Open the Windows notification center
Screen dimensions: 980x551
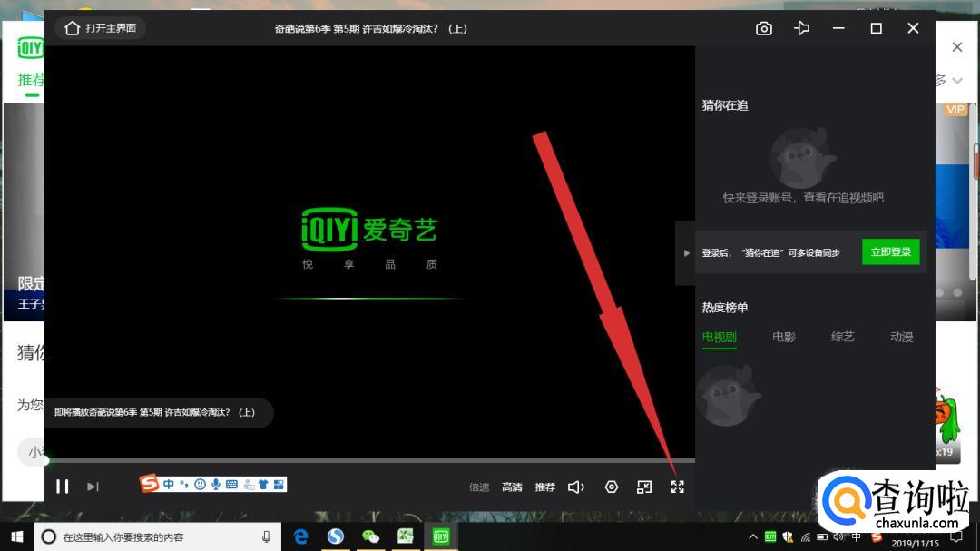coord(956,536)
